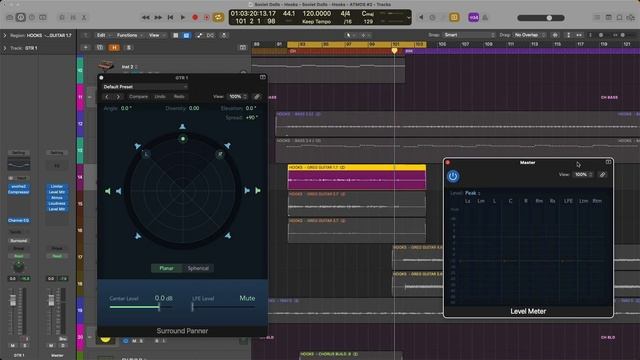The image size is (640, 360).
Task: Open the Drag No Overlap dropdown
Action: [529, 35]
